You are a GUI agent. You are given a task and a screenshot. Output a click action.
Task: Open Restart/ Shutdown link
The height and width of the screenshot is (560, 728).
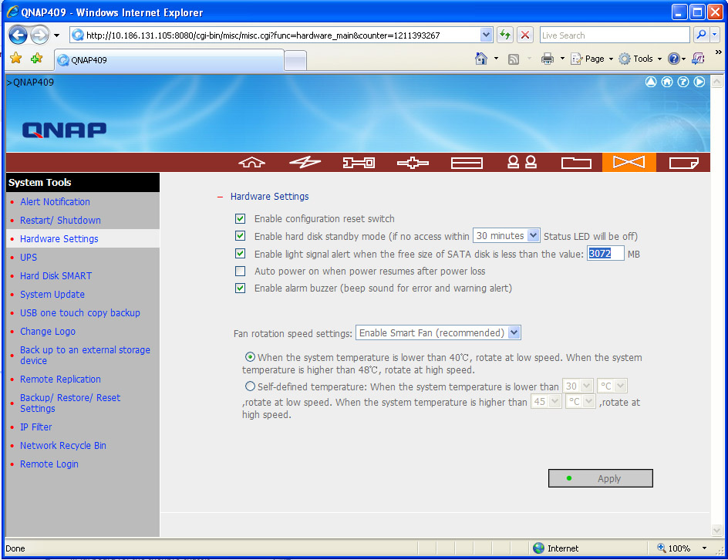(60, 220)
